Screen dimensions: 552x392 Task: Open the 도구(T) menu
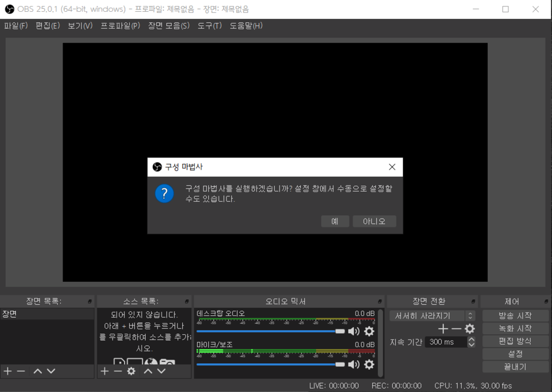[209, 26]
